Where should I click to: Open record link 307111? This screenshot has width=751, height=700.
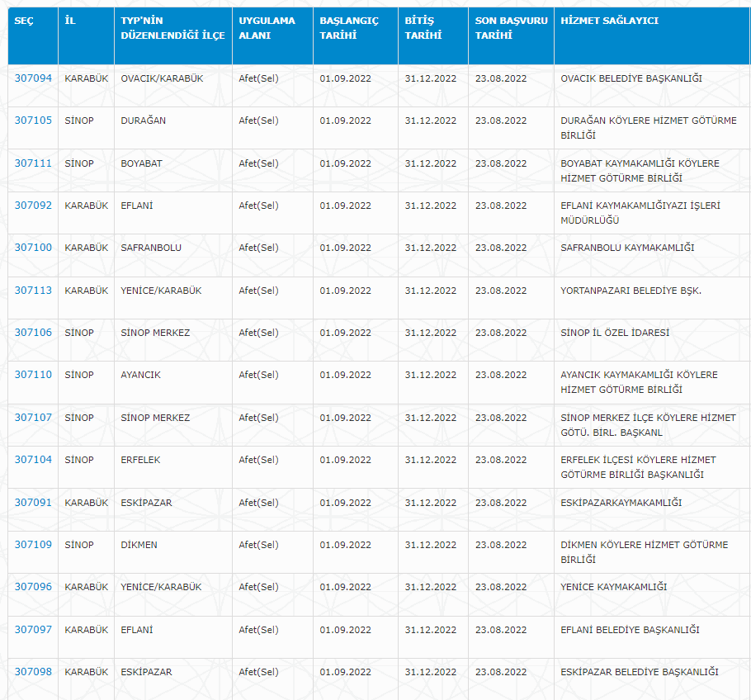click(x=33, y=163)
